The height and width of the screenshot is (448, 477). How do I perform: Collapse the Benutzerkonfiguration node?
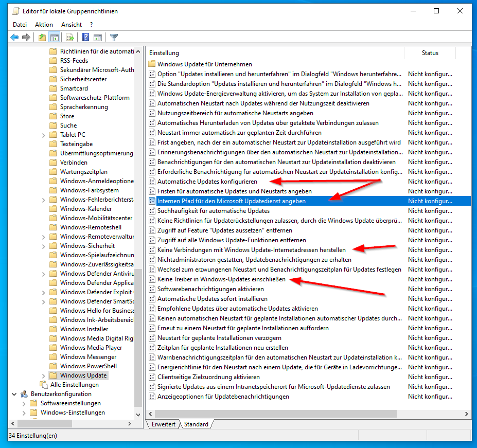(14, 394)
